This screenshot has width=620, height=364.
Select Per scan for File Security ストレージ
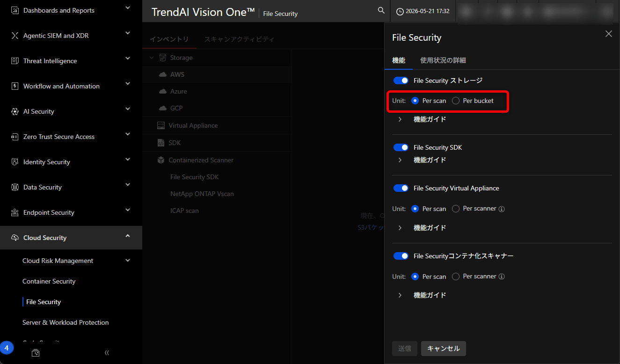(x=415, y=101)
